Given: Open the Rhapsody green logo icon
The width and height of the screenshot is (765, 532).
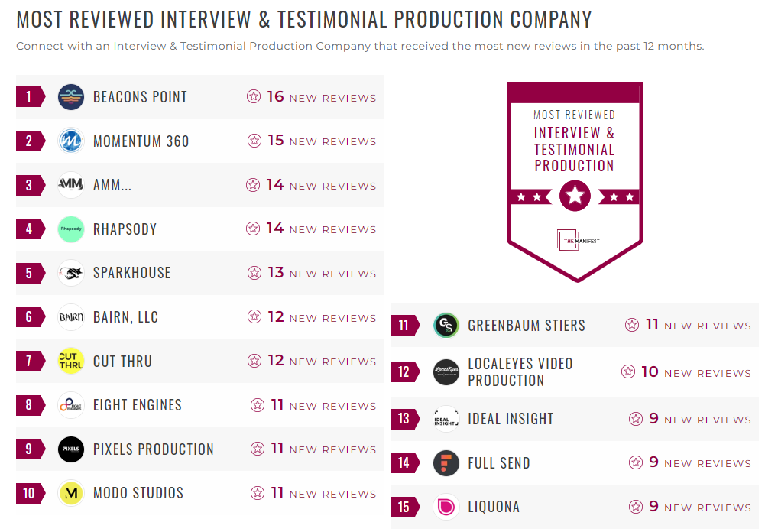Looking at the screenshot, I should (x=71, y=229).
